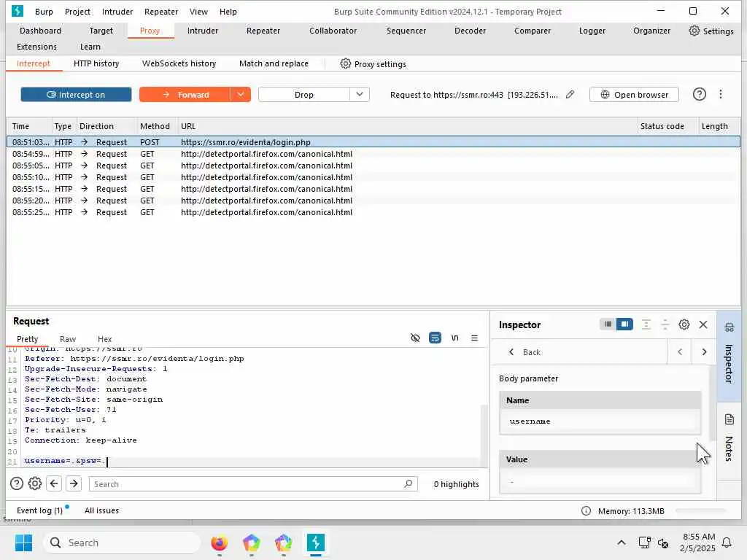This screenshot has height=560, width=747.
Task: Go to previous search match arrow
Action: 54,484
